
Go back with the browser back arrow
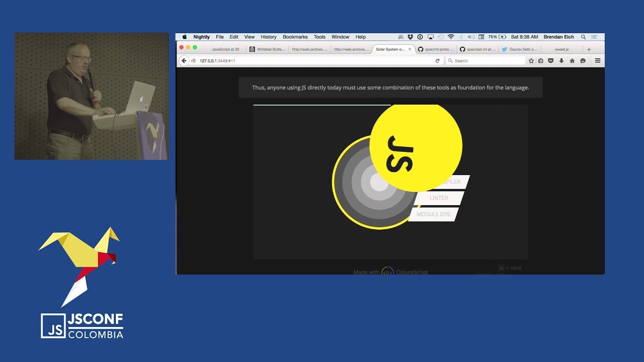point(184,60)
